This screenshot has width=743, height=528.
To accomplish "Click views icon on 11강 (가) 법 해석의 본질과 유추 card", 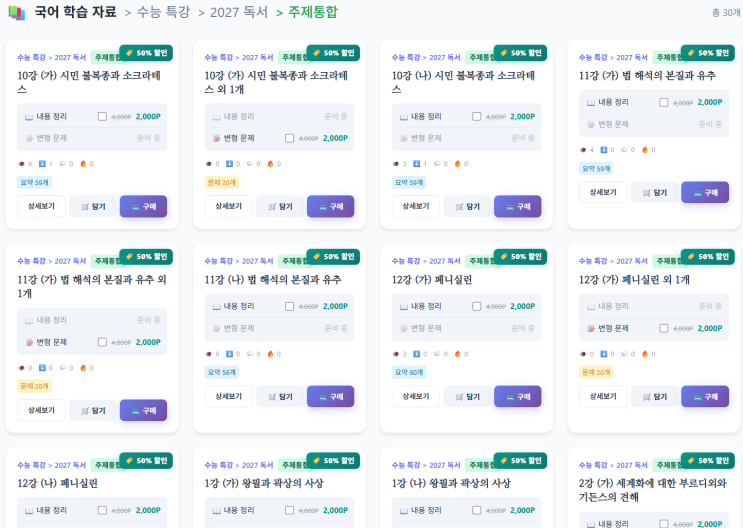I will 584,150.
